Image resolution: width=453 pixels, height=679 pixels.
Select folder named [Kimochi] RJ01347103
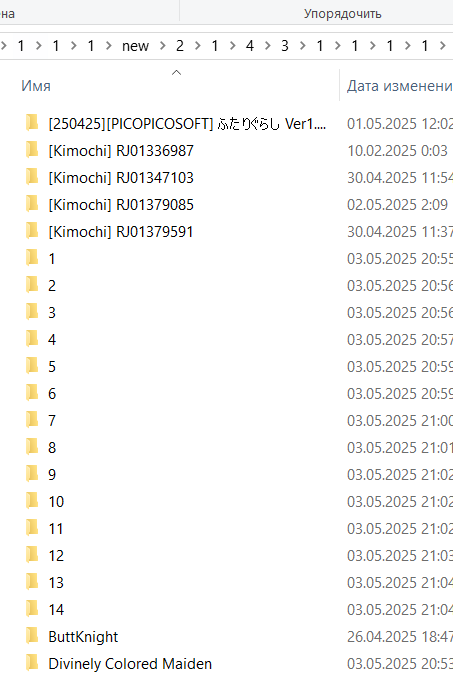[121, 178]
